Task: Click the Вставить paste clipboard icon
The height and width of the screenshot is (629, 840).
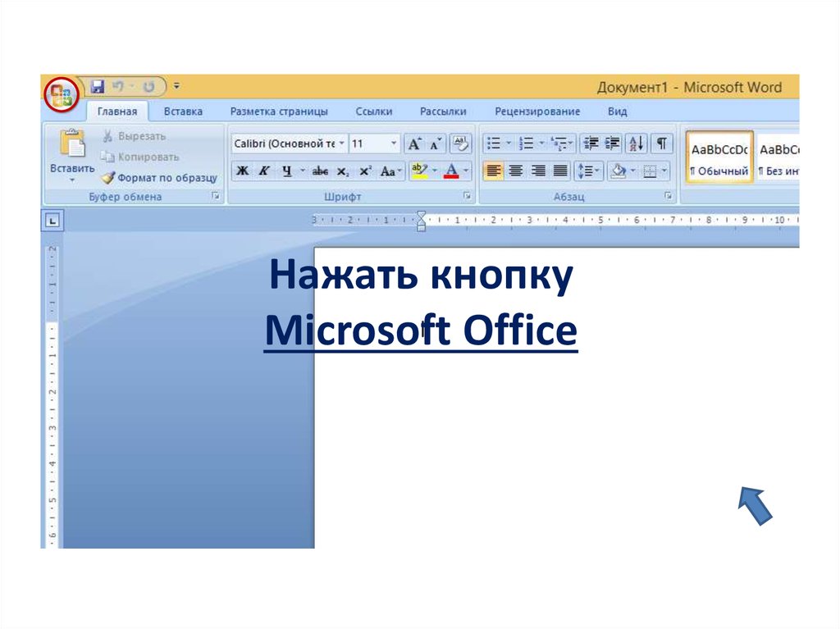Action: pyautogui.click(x=72, y=144)
